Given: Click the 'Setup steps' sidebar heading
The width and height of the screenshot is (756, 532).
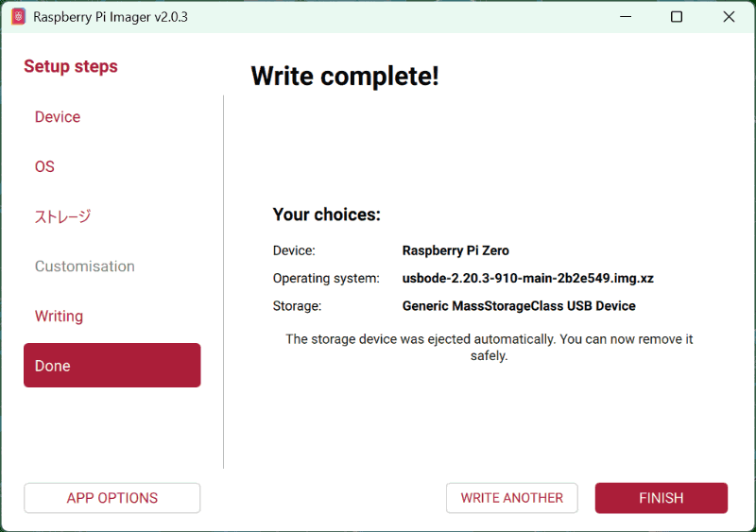Looking at the screenshot, I should (70, 66).
